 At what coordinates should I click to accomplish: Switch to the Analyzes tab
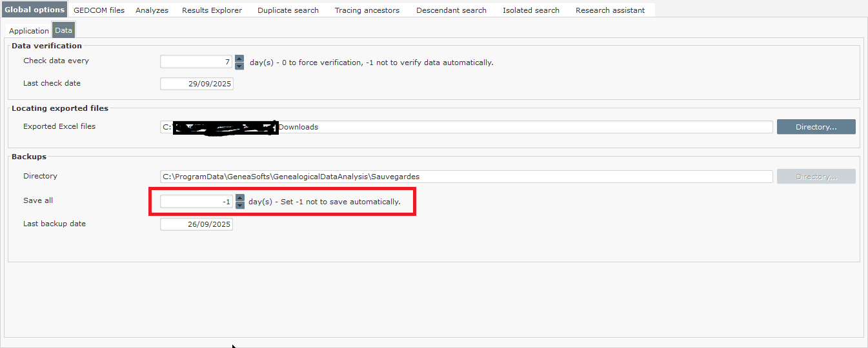[x=152, y=10]
